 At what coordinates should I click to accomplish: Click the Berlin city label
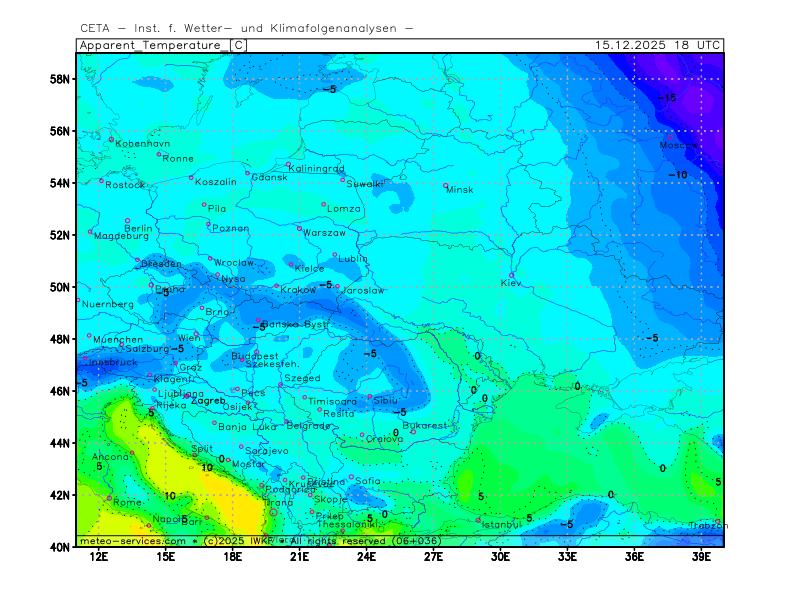[138, 229]
